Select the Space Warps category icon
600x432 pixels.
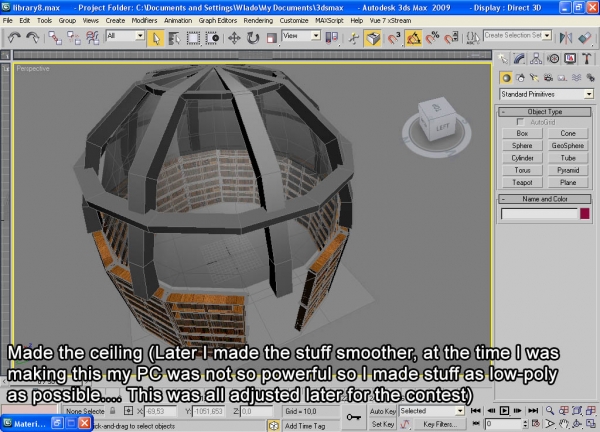[576, 78]
